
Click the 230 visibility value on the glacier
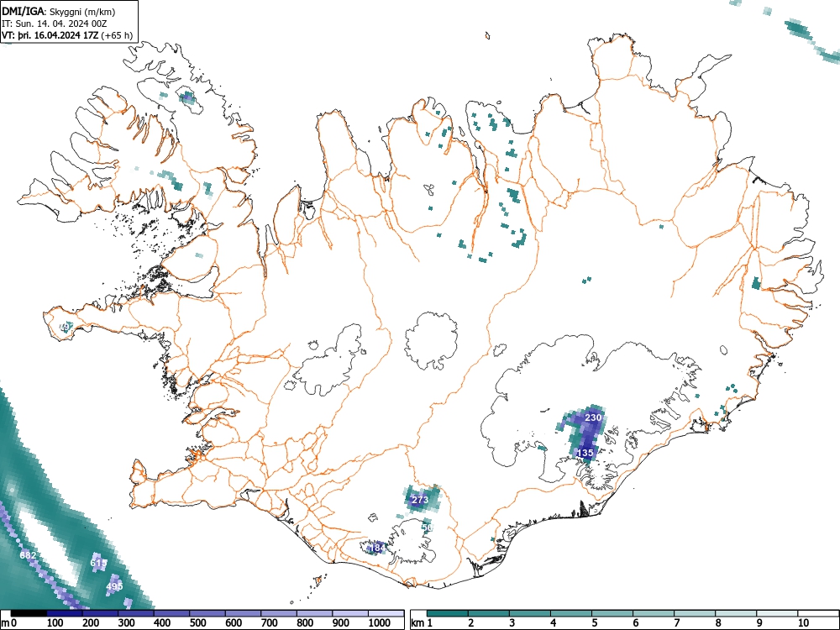click(x=593, y=417)
